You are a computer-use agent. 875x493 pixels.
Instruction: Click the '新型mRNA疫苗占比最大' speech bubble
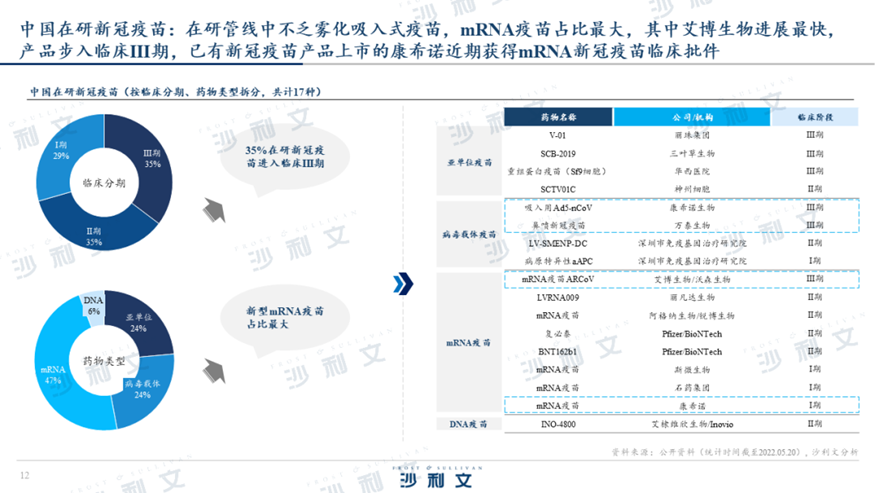pyautogui.click(x=285, y=318)
